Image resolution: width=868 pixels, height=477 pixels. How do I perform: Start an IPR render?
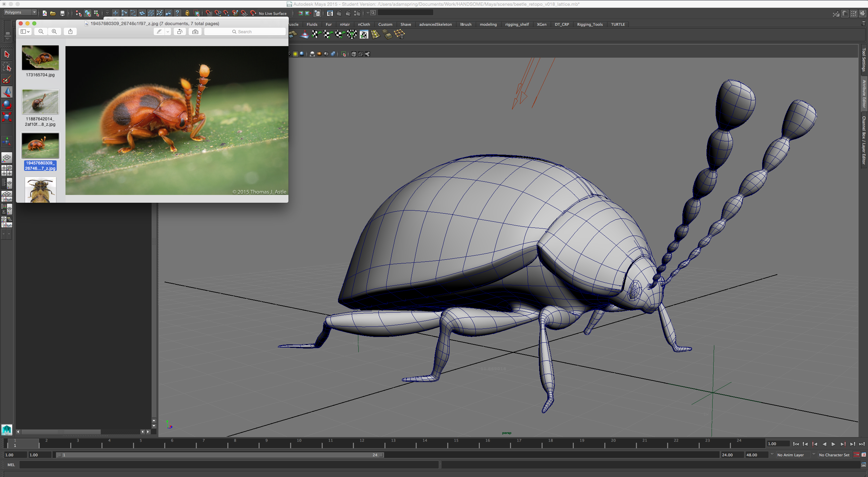pos(348,13)
